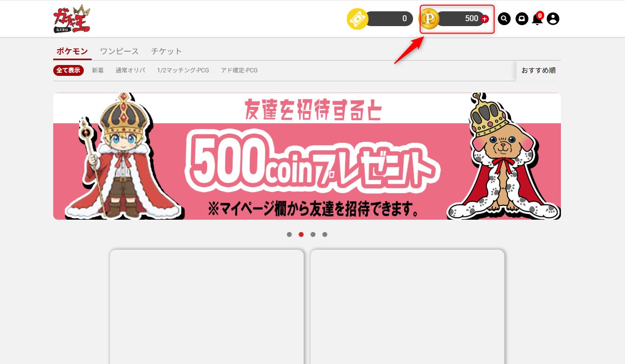Select the 全て表示 filter pill
Viewport: 625px width, 364px height.
(68, 70)
